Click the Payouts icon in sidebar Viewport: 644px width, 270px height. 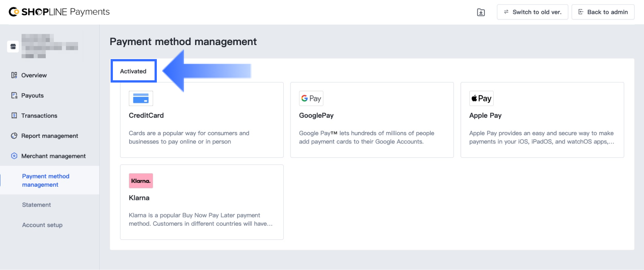(x=14, y=95)
